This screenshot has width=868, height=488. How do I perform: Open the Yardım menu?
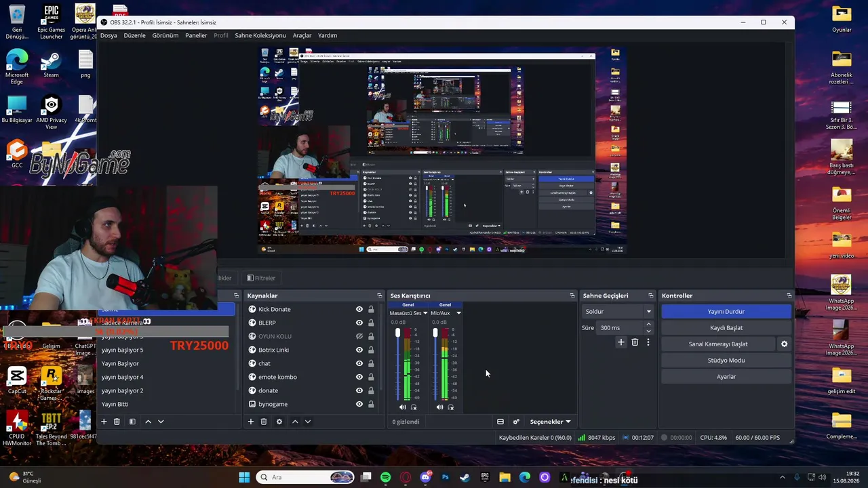328,35
